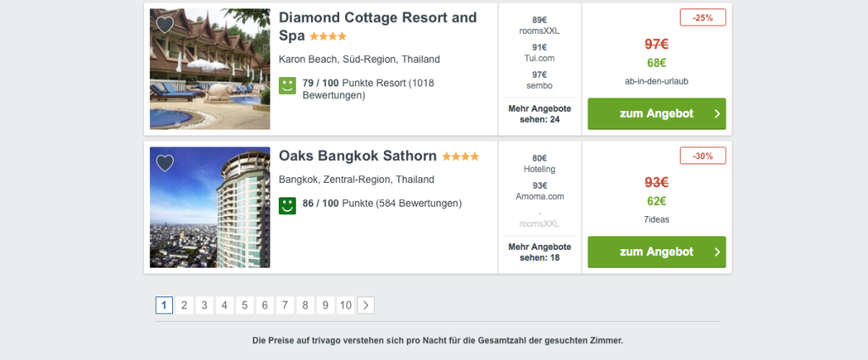Favorite Oaks Bangkok Sathorn with heart icon
The height and width of the screenshot is (360, 868).
165,163
